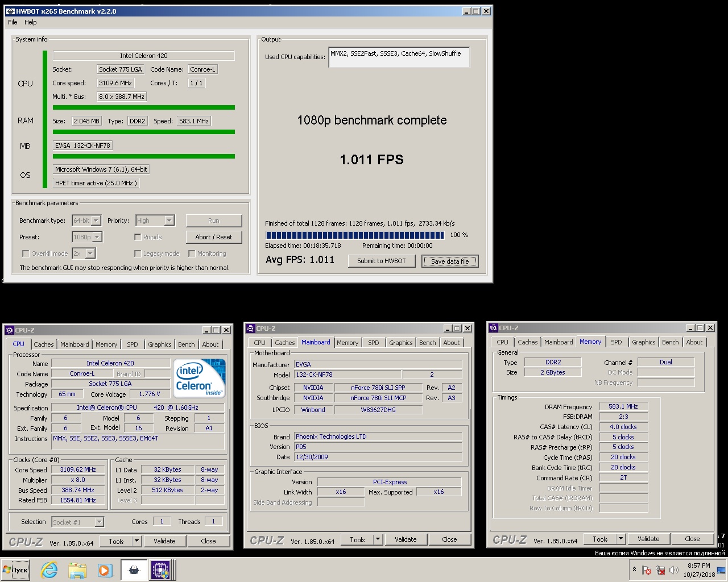728x582 pixels.
Task: Open SPD tab in CPU-Z Motherboard window
Action: (374, 343)
